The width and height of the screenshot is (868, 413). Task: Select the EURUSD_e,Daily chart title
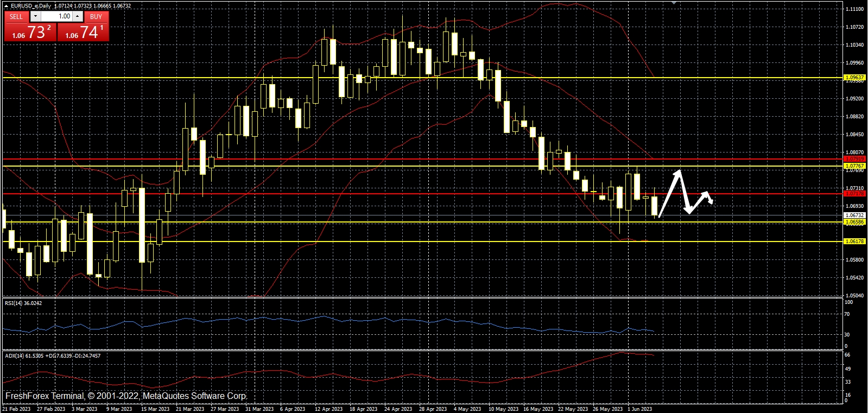coord(31,6)
